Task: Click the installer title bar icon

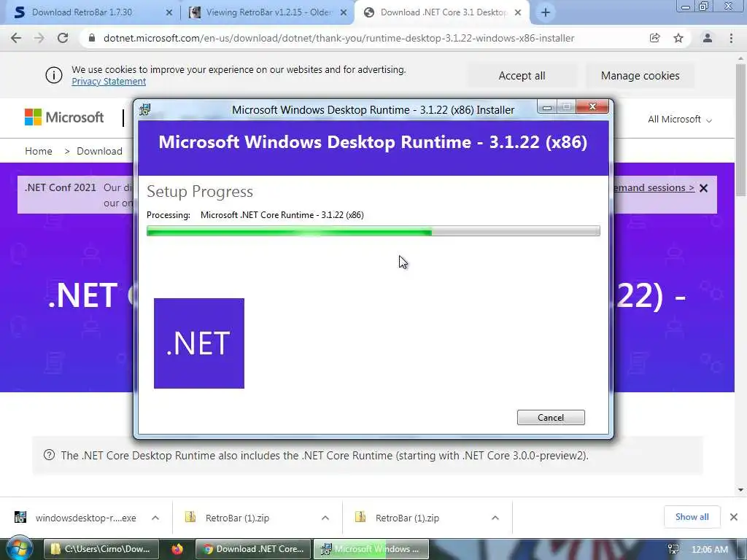Action: pyautogui.click(x=145, y=109)
